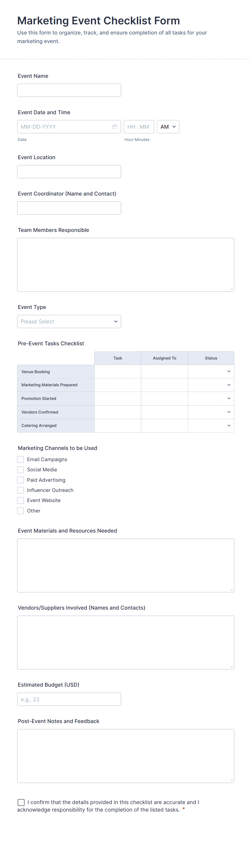This screenshot has height=868, width=249.
Task: Click the Estimated Budget input field
Action: [x=69, y=699]
